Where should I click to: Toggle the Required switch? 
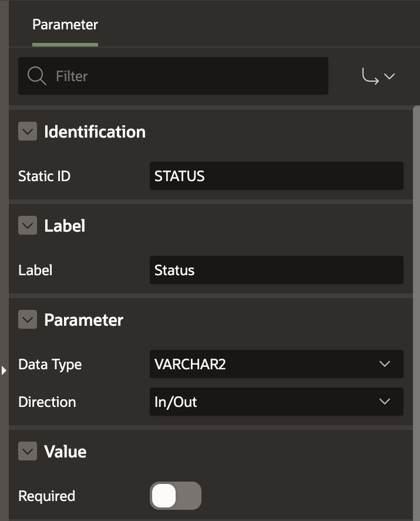click(175, 496)
